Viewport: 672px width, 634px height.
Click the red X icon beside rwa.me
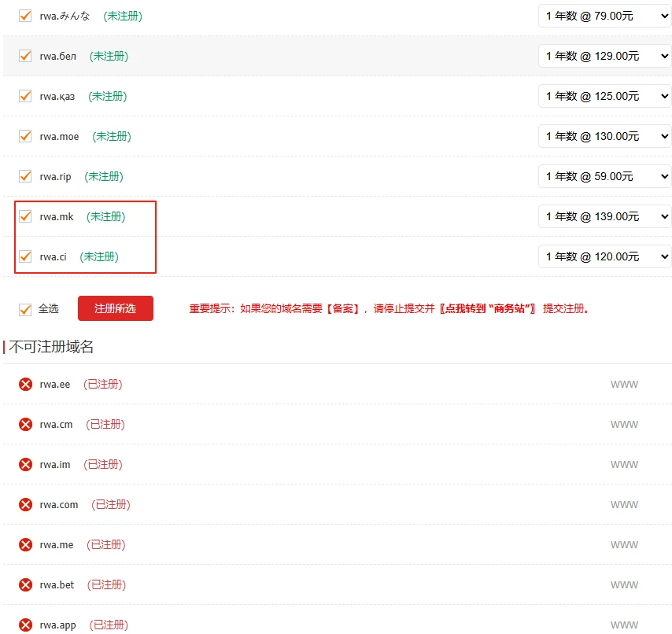tap(25, 545)
